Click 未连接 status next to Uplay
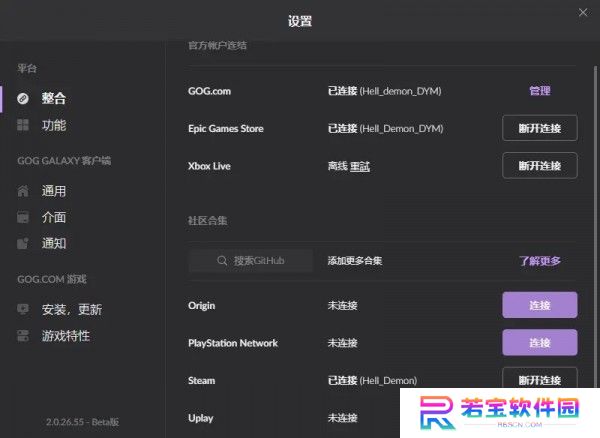 (342, 418)
